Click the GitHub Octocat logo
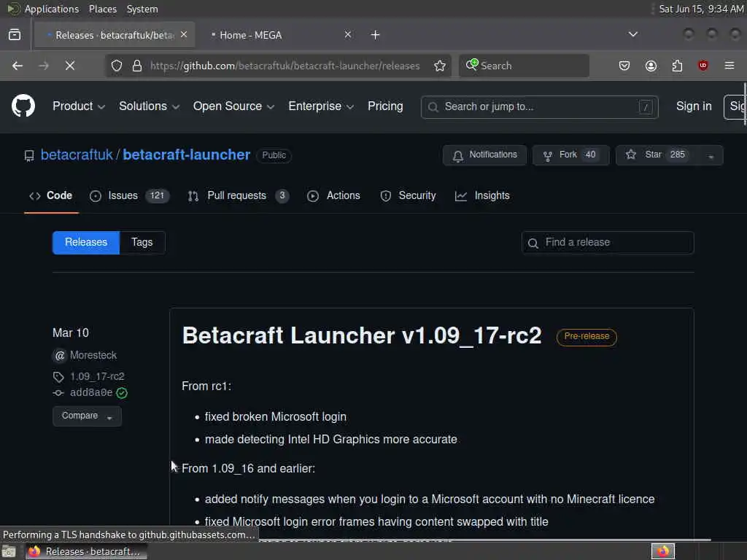This screenshot has height=560, width=747. tap(23, 106)
